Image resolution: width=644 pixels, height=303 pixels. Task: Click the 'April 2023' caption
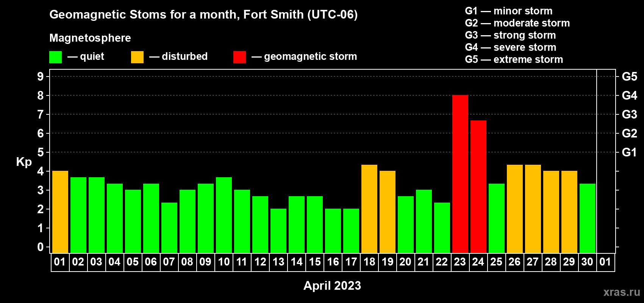coord(332,286)
